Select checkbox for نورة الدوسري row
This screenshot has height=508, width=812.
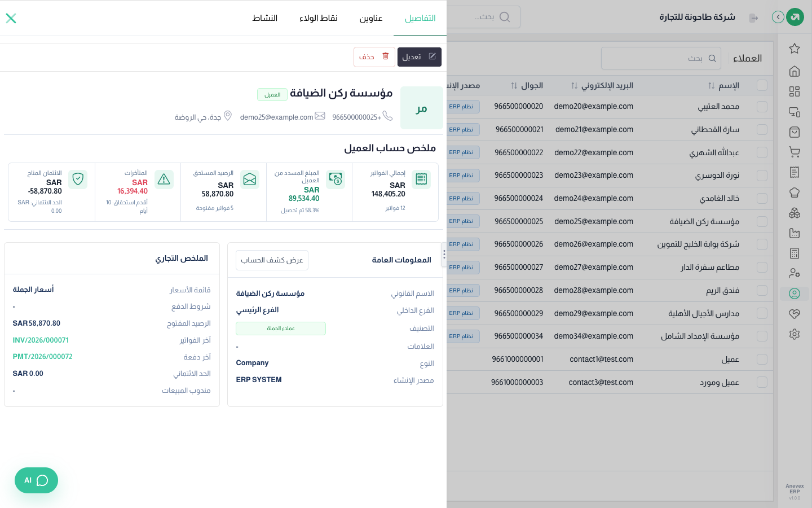762,176
